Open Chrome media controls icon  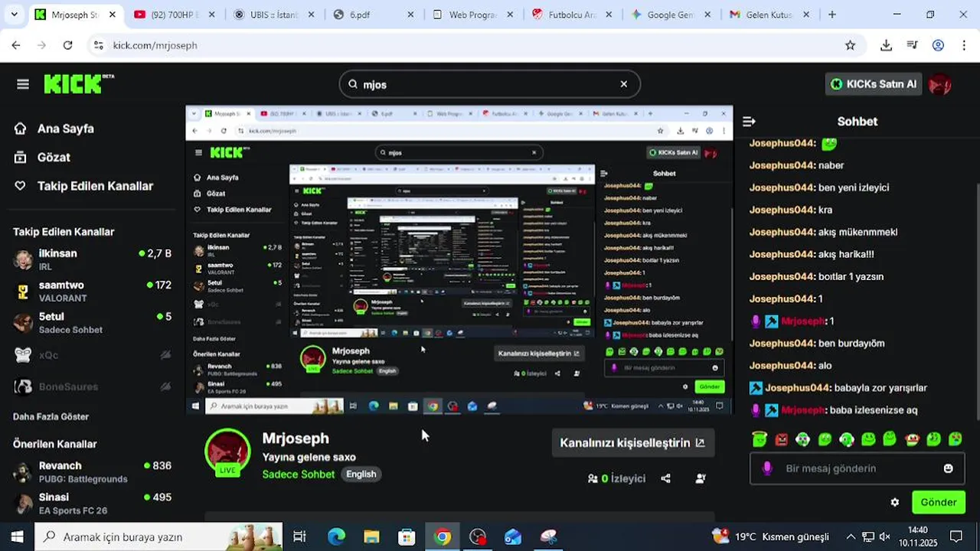(x=912, y=45)
